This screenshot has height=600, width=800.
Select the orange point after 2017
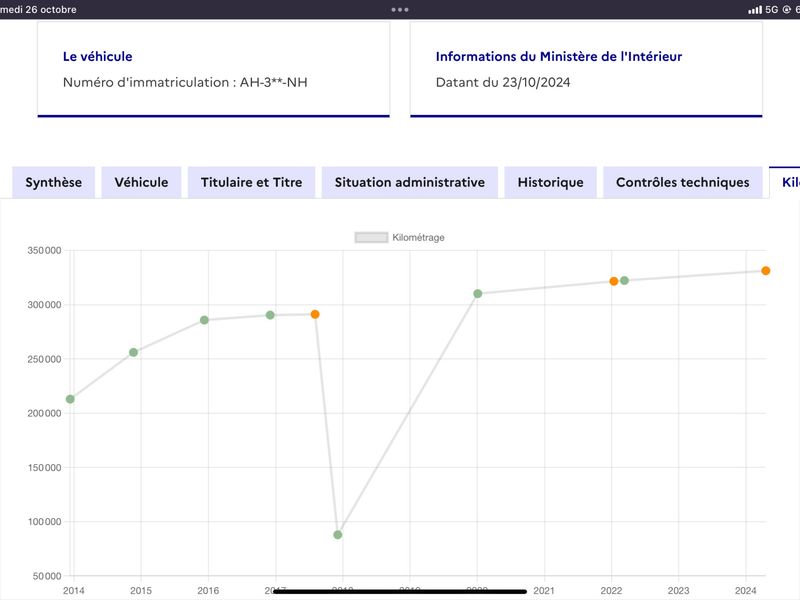pyautogui.click(x=315, y=314)
